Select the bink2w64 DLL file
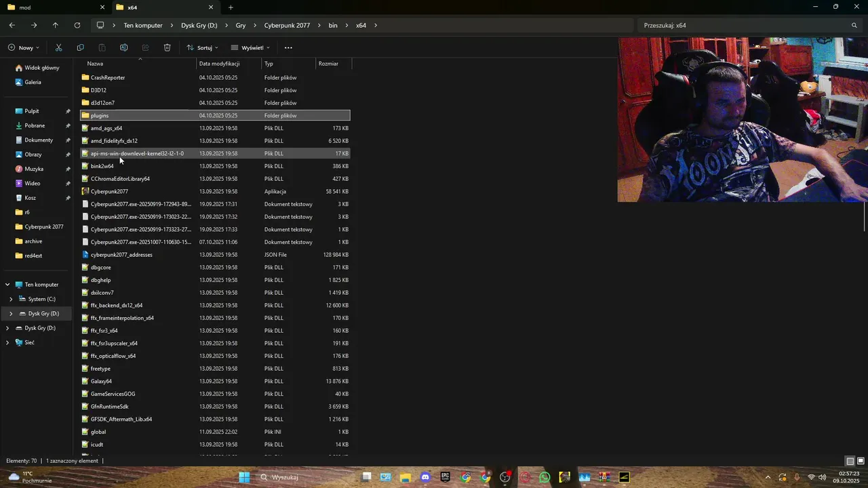The height and width of the screenshot is (488, 868). tap(215, 166)
